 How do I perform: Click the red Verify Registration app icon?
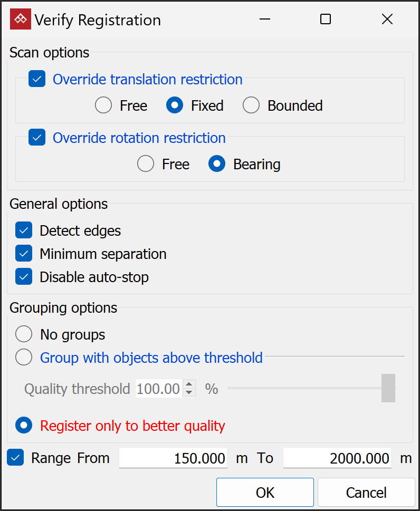21,20
